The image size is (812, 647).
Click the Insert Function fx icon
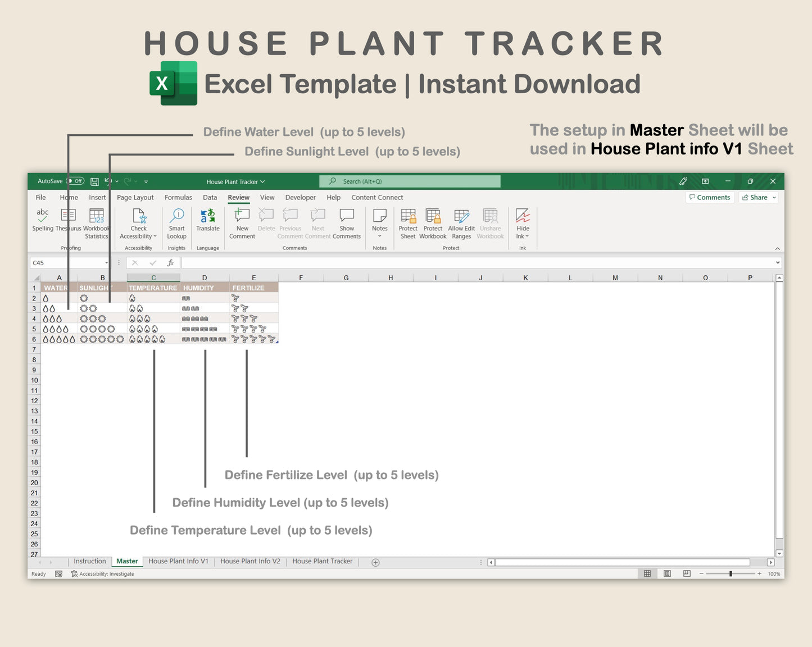pos(170,263)
